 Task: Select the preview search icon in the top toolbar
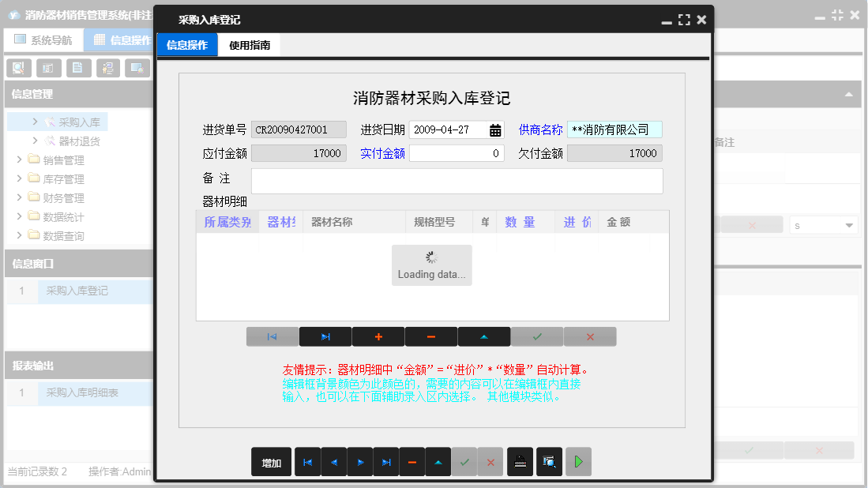tap(17, 68)
